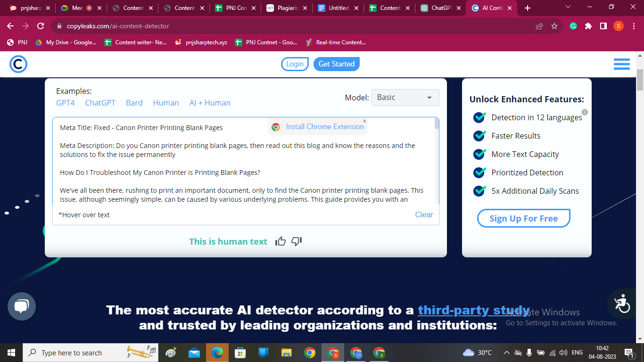Viewport: 644px width, 362px height.
Task: Click the Copyleaks logo icon
Action: 18,64
